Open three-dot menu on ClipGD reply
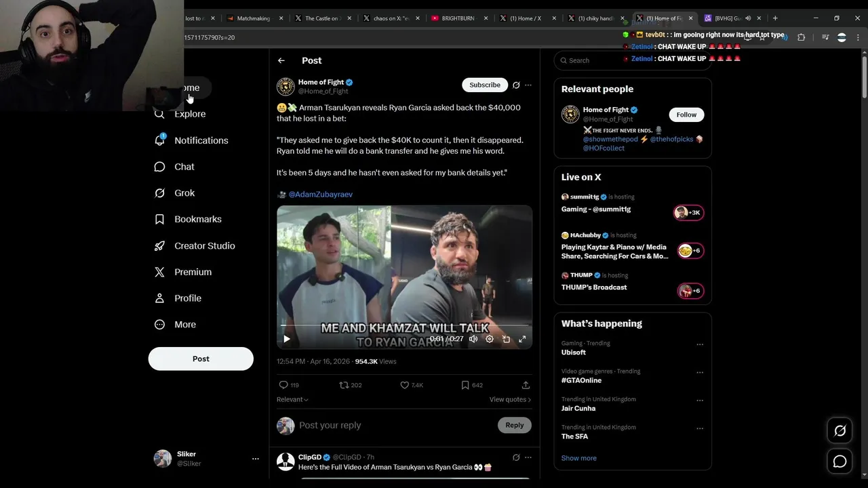Image resolution: width=868 pixels, height=488 pixels. click(528, 457)
